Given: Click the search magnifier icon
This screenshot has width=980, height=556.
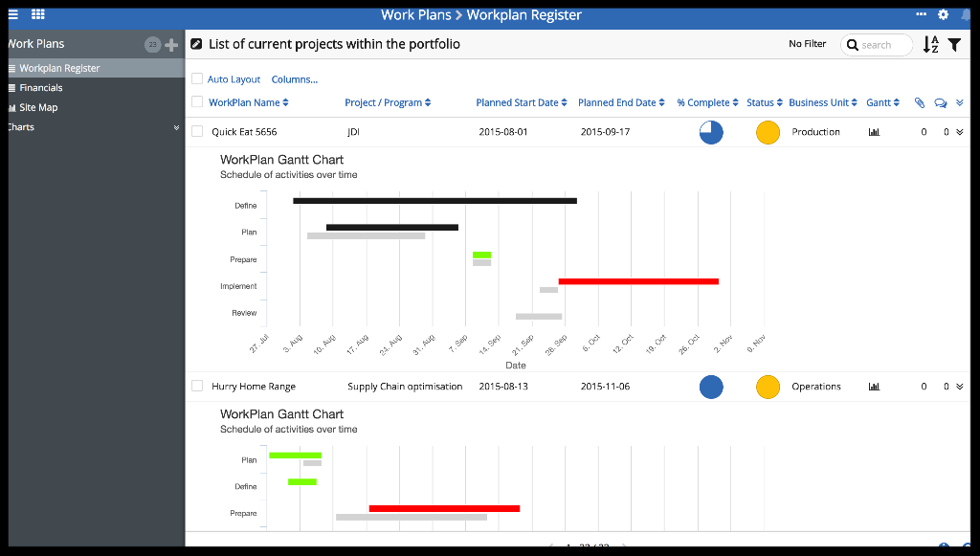Looking at the screenshot, I should tap(853, 45).
